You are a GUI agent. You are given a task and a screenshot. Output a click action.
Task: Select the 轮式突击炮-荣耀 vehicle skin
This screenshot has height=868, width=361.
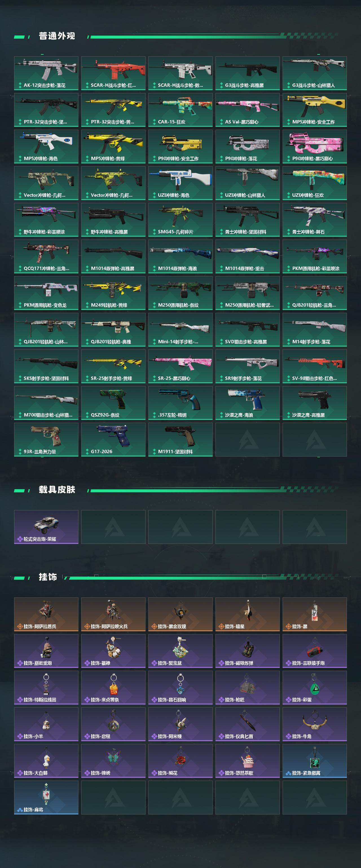click(x=46, y=527)
